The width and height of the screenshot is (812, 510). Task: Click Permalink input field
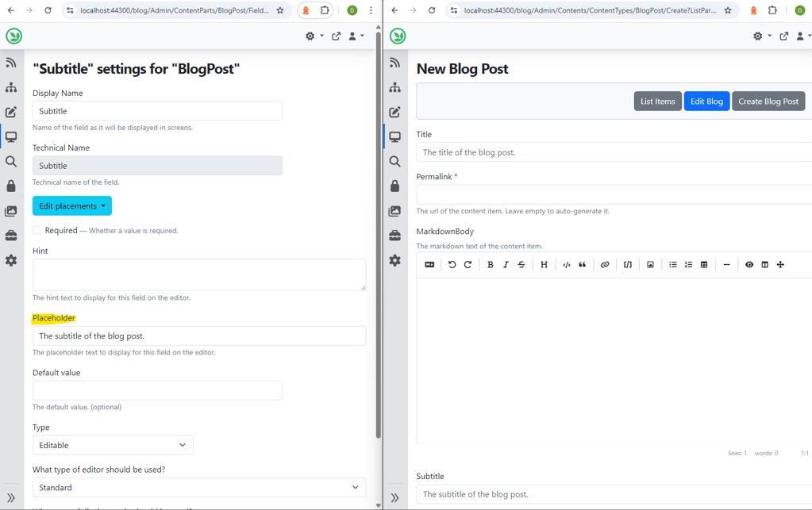pos(614,195)
